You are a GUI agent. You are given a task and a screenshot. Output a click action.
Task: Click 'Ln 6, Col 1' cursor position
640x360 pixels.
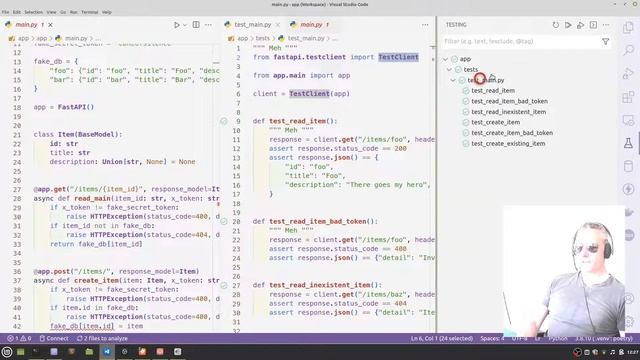(x=442, y=338)
